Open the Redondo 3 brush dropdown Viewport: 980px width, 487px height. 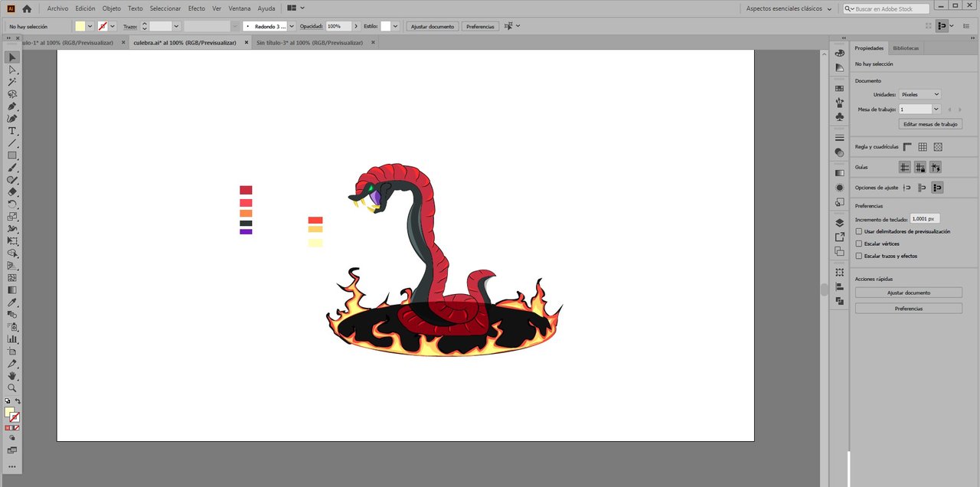pyautogui.click(x=291, y=26)
